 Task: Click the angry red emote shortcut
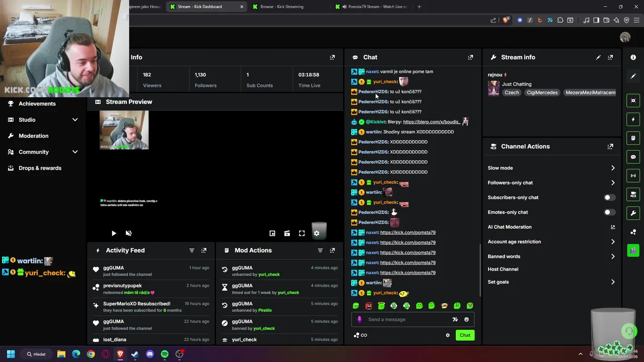coord(368,306)
